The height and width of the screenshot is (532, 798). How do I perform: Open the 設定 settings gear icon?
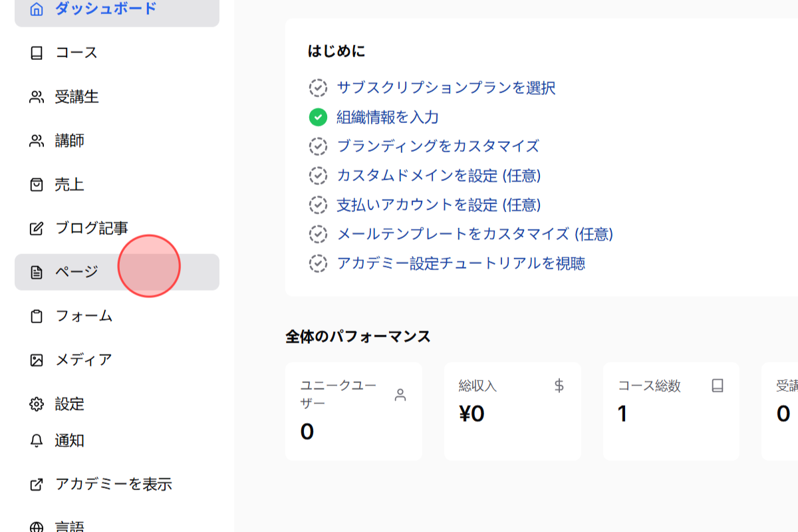(x=37, y=404)
